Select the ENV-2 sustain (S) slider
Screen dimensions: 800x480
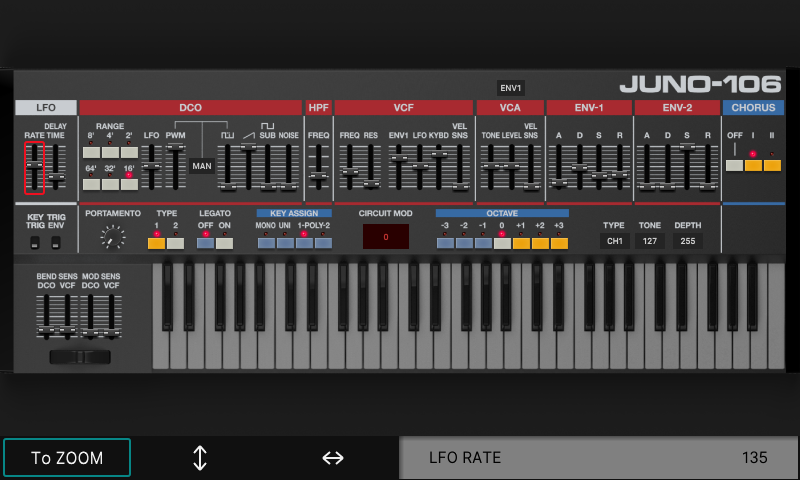coord(687,167)
